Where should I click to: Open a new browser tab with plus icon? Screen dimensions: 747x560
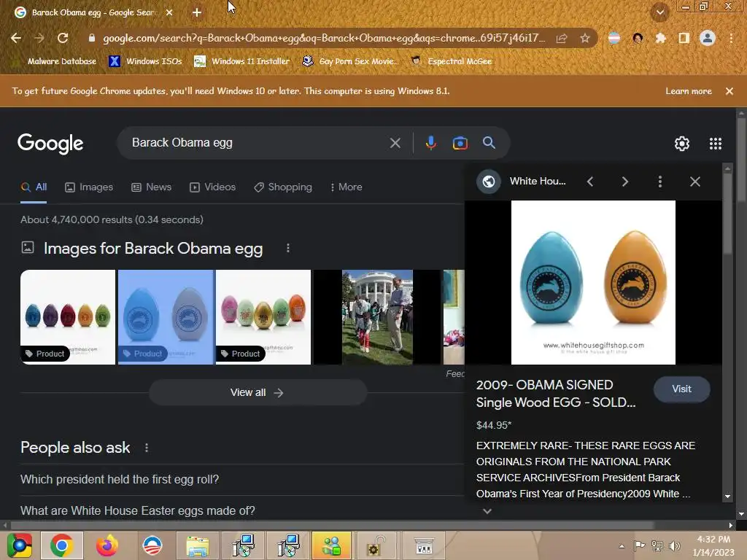click(197, 13)
